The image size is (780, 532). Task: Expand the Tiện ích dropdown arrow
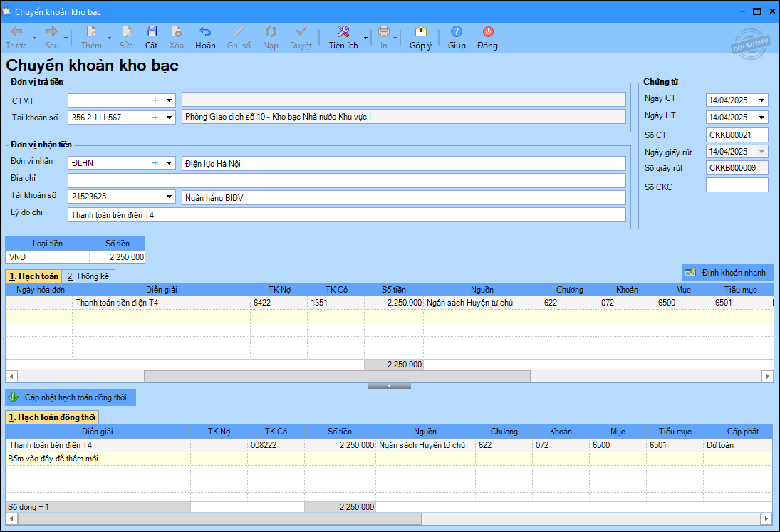tap(365, 38)
